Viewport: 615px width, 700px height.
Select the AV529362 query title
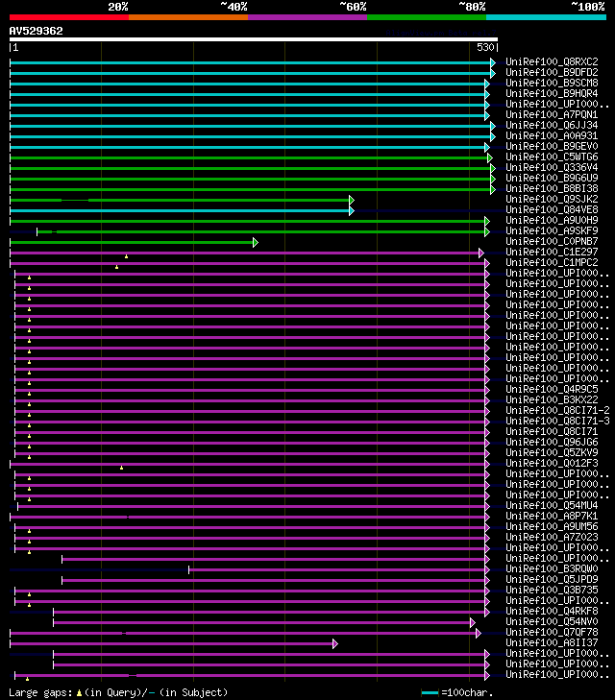(37, 31)
